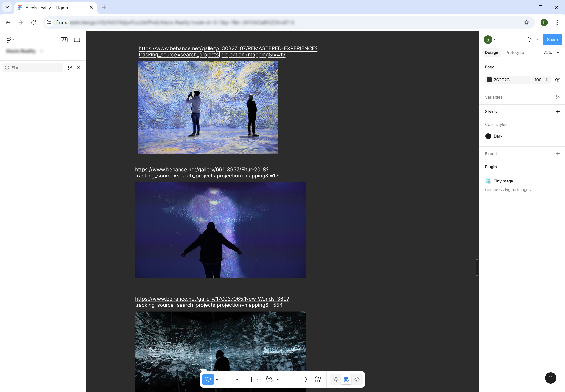Viewport: 565px width, 392px height.
Task: Expand the shape tools dropdown arrow
Action: [x=258, y=379]
